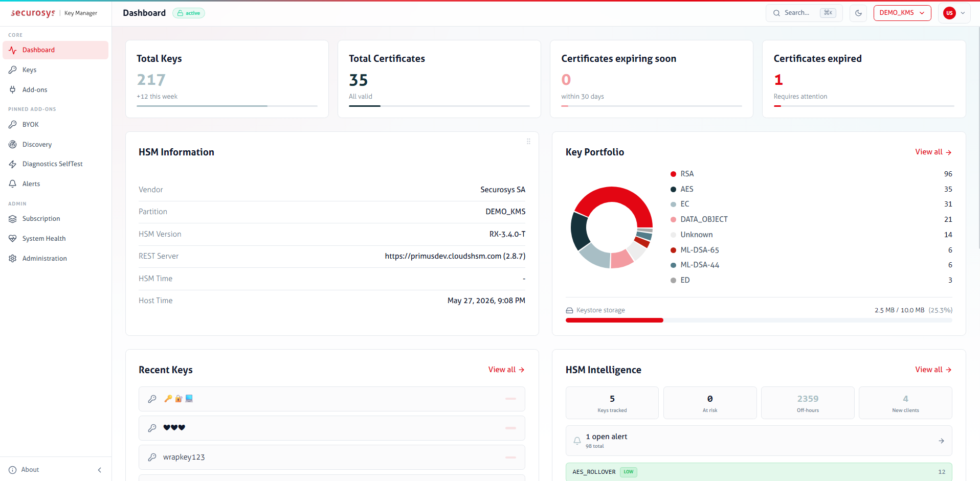Click the Keystore storage icon
The image size is (980, 481).
(570, 310)
